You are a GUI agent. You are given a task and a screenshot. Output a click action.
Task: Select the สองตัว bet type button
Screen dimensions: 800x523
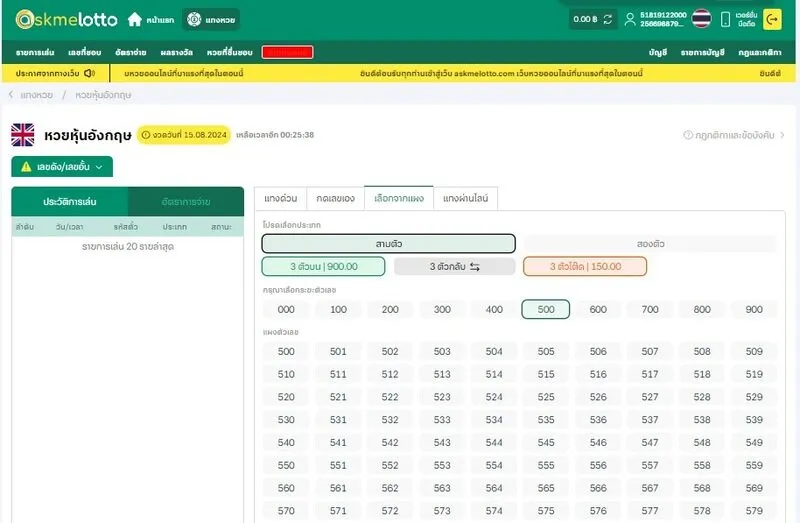point(650,243)
